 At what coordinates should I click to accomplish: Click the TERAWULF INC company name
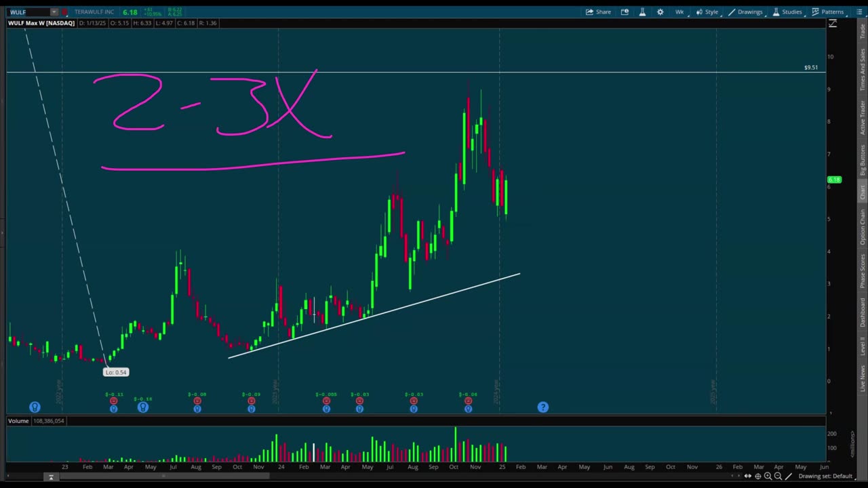[x=94, y=12]
